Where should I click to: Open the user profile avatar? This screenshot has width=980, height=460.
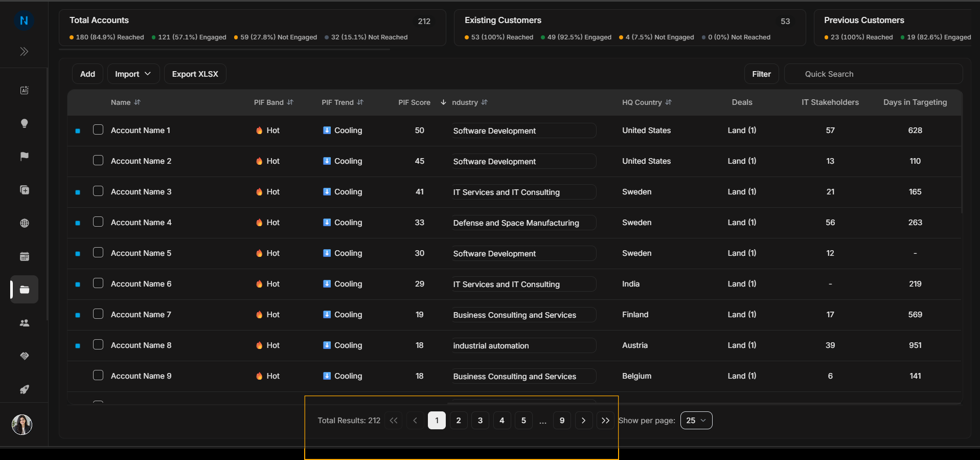pos(22,425)
